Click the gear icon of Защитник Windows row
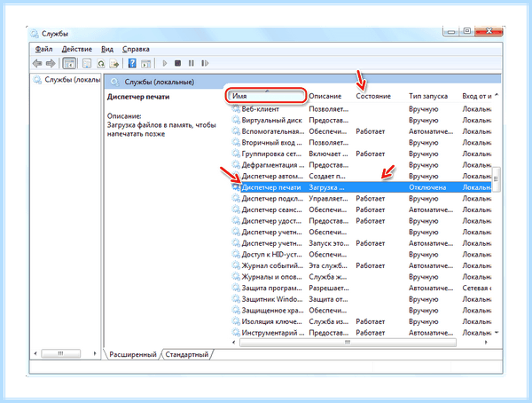532x403 pixels. coord(236,299)
